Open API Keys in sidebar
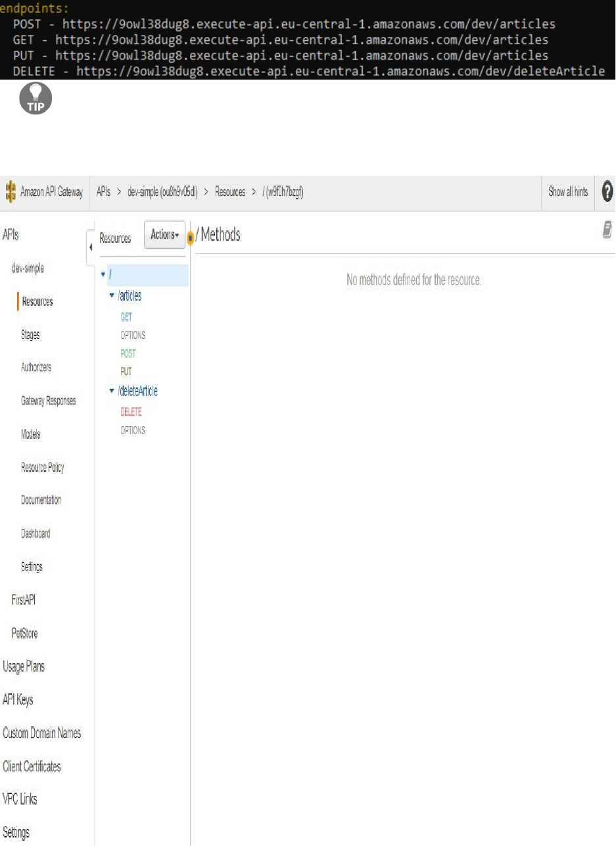Screen dimensions: 616x846 18,700
